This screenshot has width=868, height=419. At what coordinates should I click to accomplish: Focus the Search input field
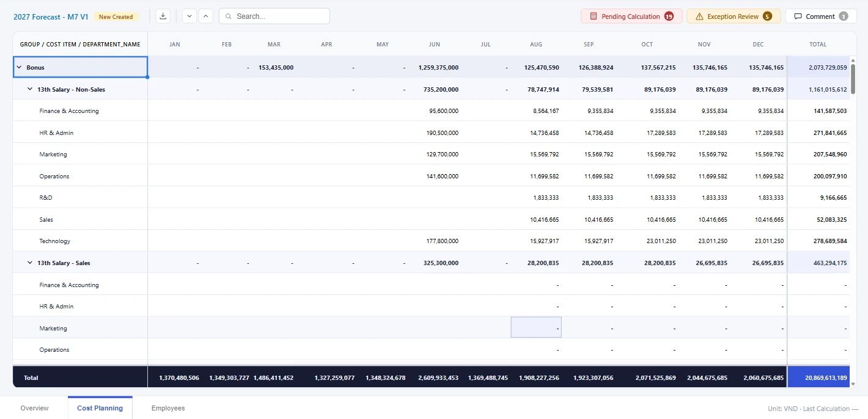274,16
